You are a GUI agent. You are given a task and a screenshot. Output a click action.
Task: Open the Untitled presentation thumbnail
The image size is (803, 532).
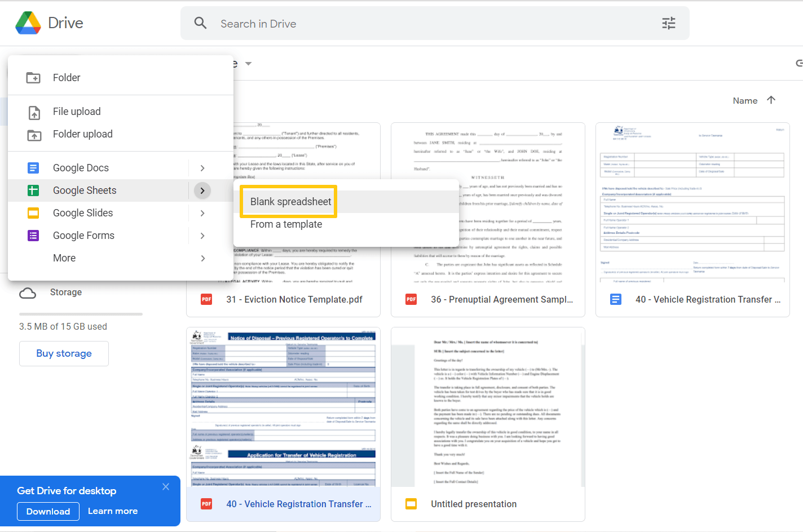tap(488, 407)
